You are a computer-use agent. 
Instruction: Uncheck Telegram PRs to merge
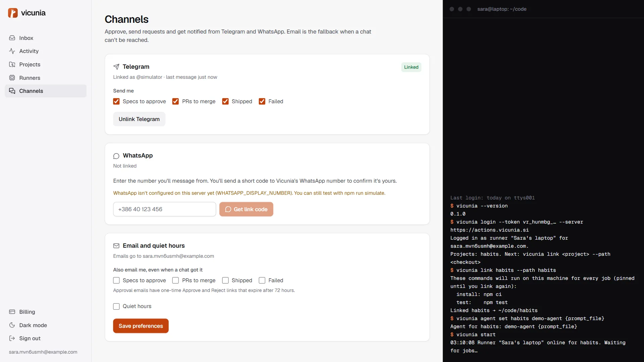[175, 101]
